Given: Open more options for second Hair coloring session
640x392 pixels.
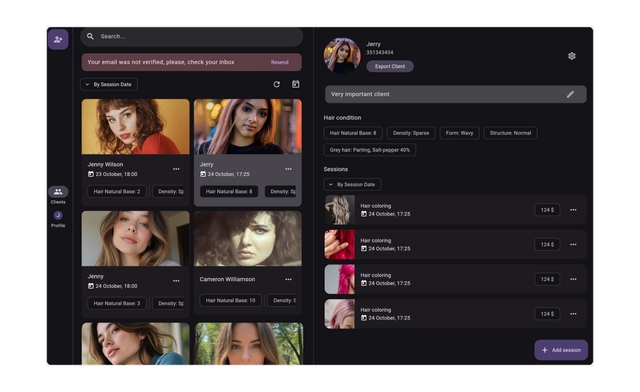Looking at the screenshot, I should 573,245.
